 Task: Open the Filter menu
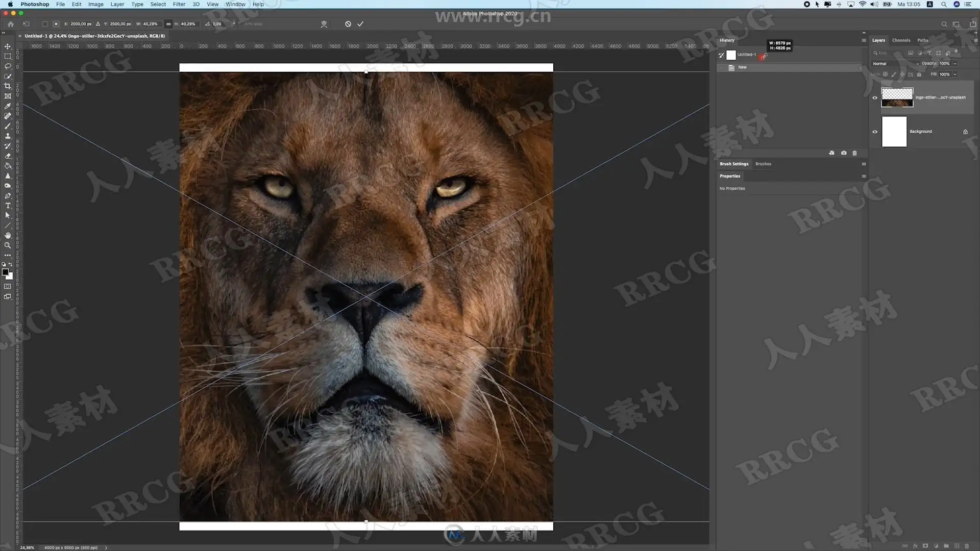click(179, 4)
